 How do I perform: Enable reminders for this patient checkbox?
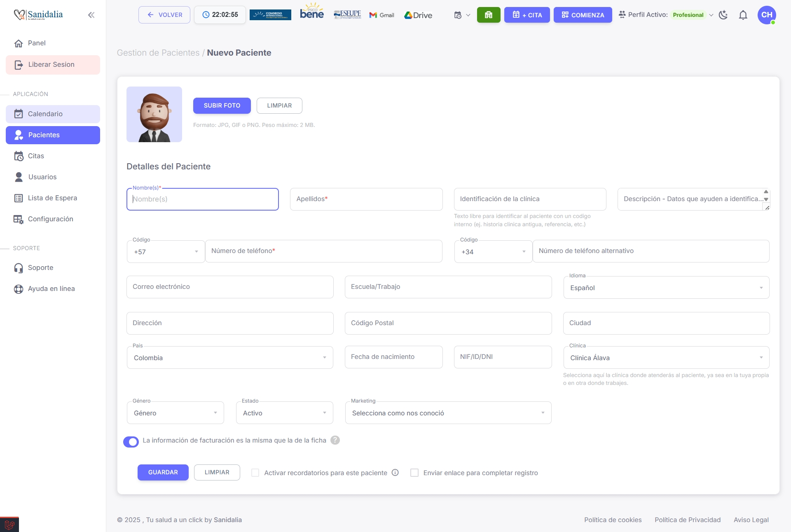point(255,473)
